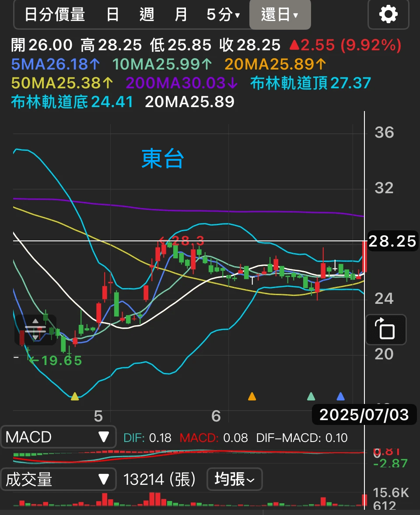Image resolution: width=420 pixels, height=515 pixels.
Task: Tap the 高 28.25 high price
Action: point(111,45)
